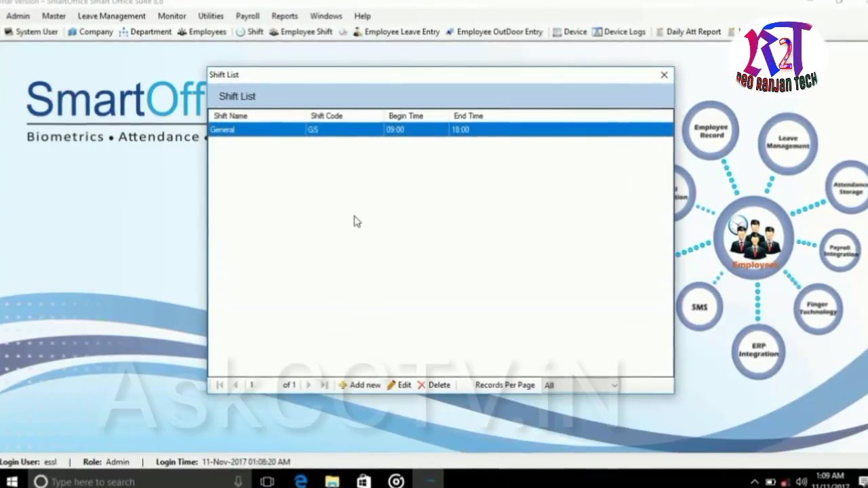The height and width of the screenshot is (488, 868).
Task: Open Employee OutDoor Entry toolbar item
Action: pyautogui.click(x=494, y=32)
